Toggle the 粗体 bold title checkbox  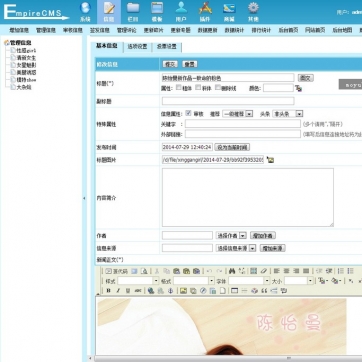[179, 87]
